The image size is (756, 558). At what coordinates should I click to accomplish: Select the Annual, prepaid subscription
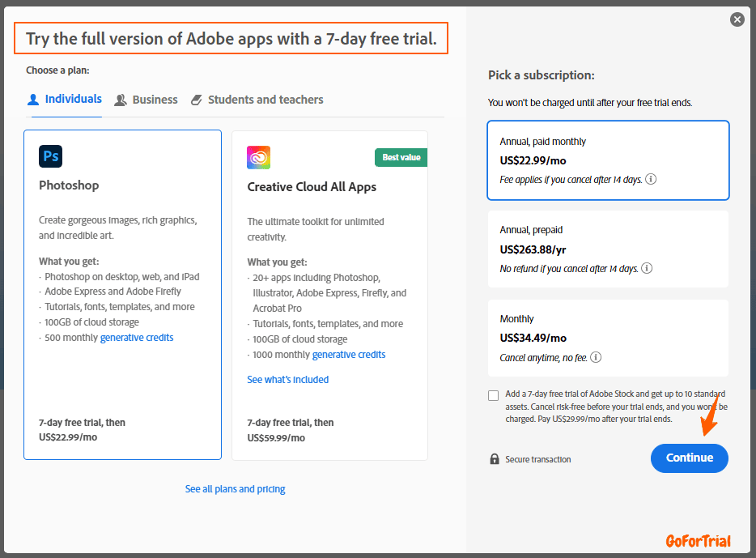click(x=608, y=249)
